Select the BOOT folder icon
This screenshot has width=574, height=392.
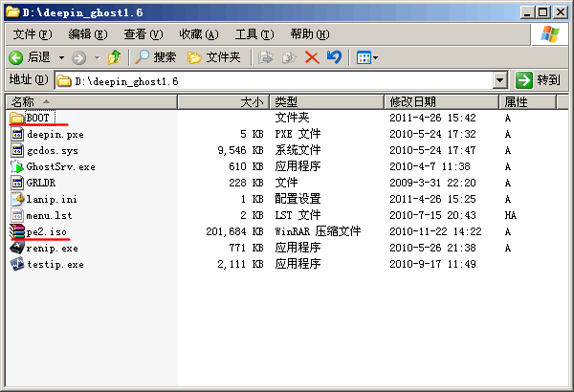(17, 118)
